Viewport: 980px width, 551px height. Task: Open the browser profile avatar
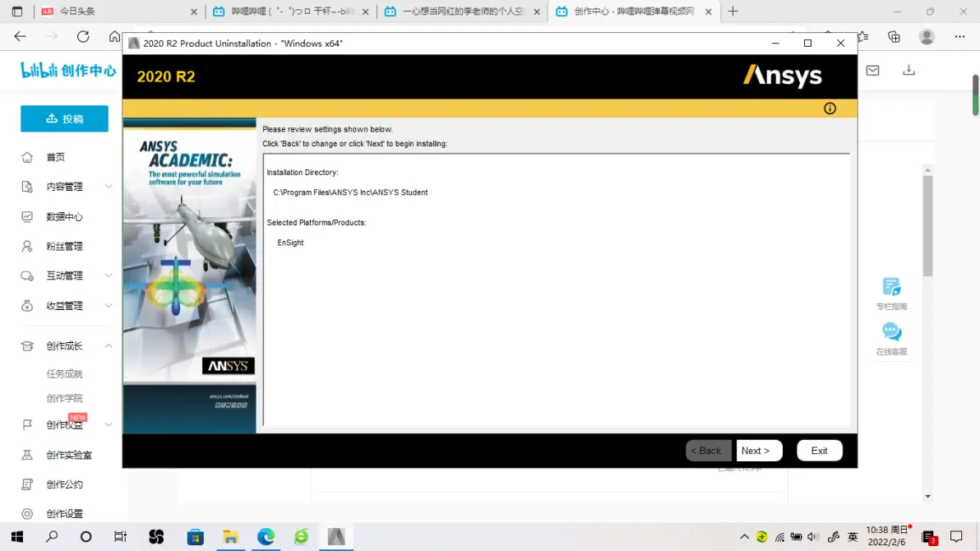tap(927, 36)
